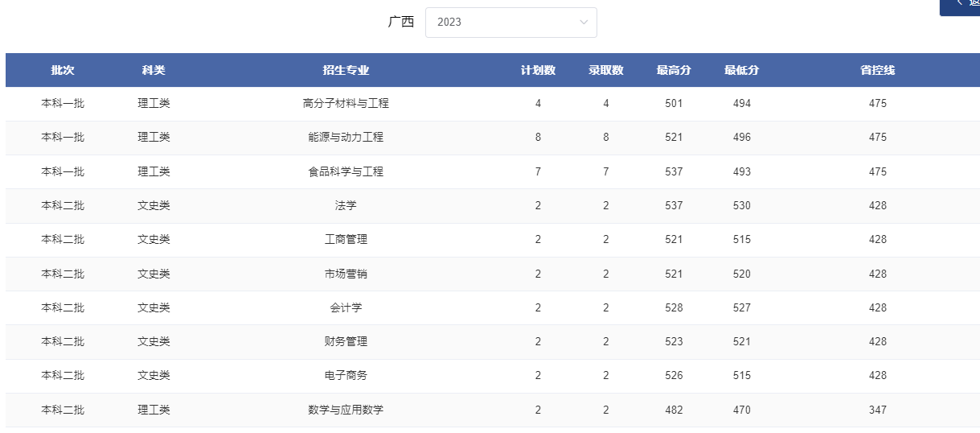Click control line 428 in 法学 row
The height and width of the screenshot is (433, 980).
[878, 206]
